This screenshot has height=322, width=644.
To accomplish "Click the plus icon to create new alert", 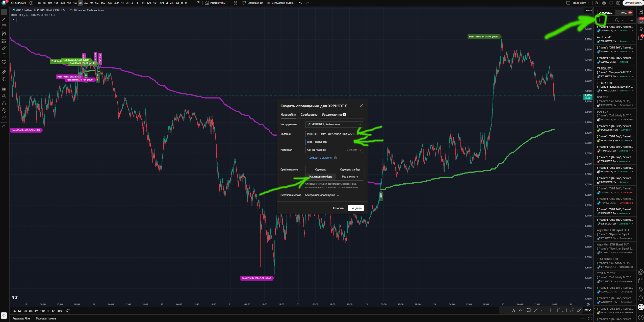I will coord(599,20).
